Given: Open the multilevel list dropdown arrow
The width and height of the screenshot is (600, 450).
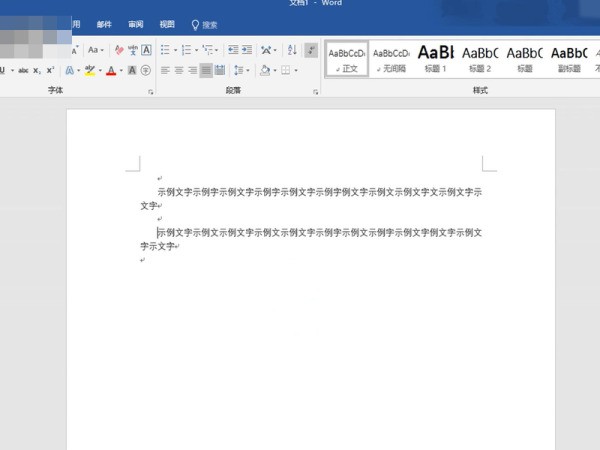Looking at the screenshot, I should (x=217, y=50).
